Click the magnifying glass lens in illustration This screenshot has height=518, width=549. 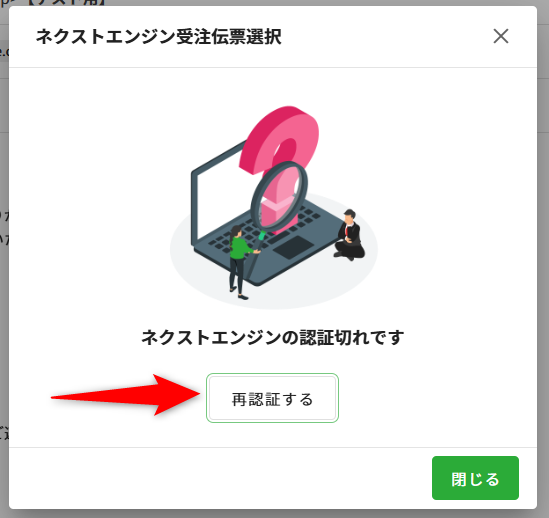tap(279, 195)
